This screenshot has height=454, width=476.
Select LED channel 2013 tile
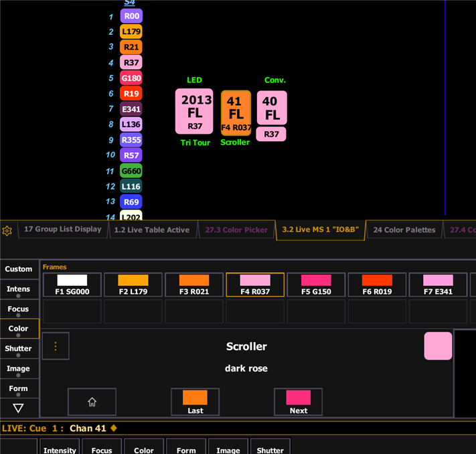coord(194,111)
